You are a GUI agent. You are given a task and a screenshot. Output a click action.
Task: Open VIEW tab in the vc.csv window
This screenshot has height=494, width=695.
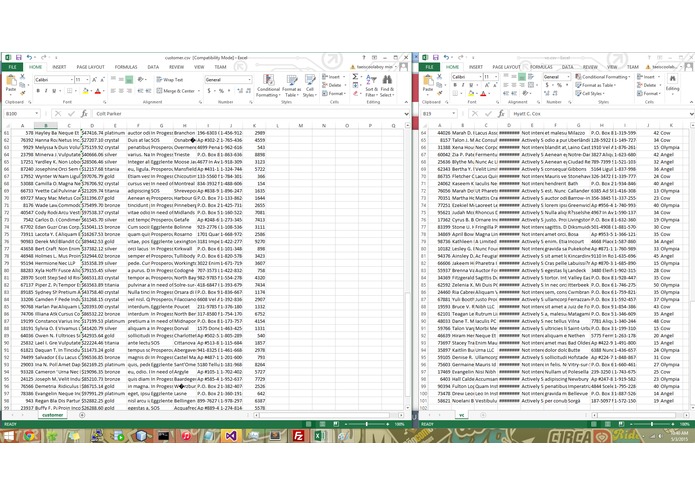pos(612,67)
